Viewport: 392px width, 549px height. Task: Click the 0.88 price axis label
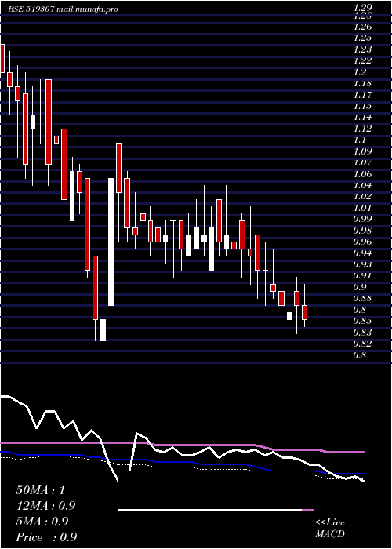[x=363, y=299]
